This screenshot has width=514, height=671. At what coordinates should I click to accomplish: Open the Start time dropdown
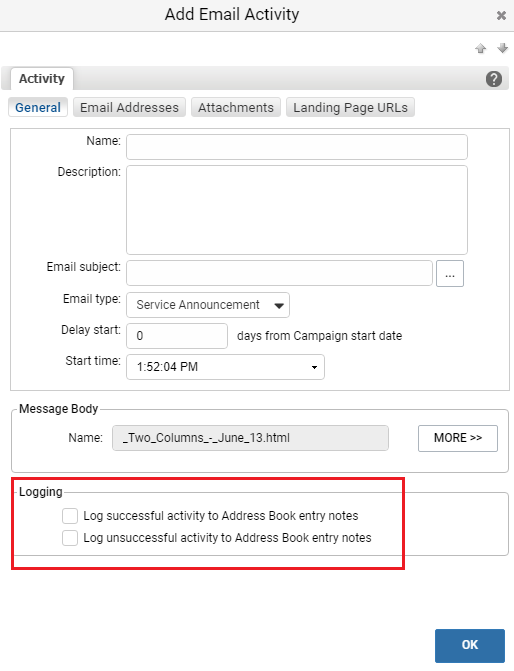tap(226, 367)
